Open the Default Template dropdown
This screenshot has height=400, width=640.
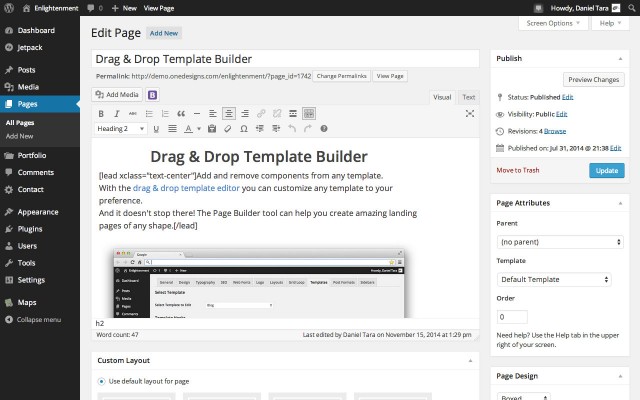tap(554, 280)
